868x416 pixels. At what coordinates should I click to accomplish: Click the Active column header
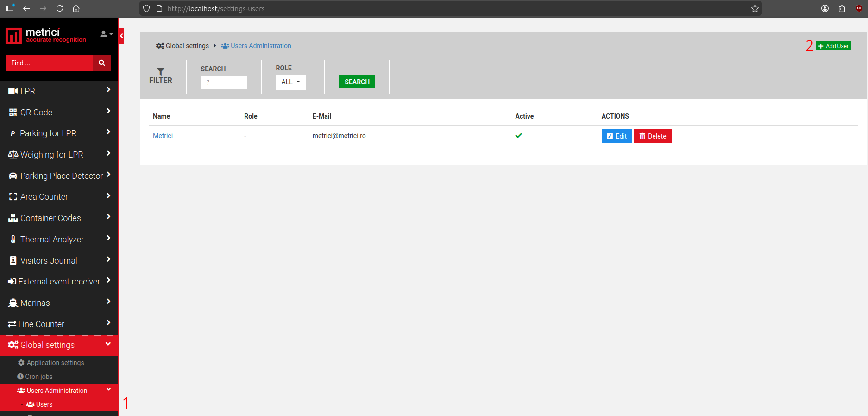(x=524, y=116)
